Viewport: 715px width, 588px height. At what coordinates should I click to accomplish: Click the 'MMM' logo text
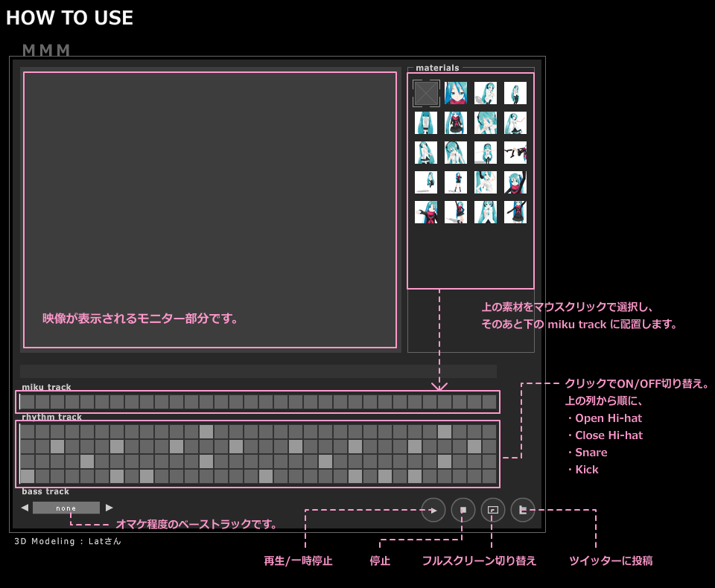46,50
